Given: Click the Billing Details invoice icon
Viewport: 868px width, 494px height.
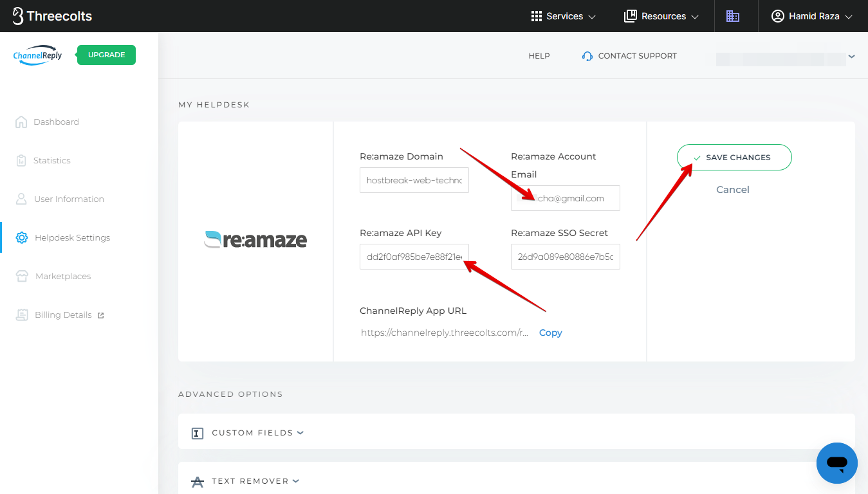Looking at the screenshot, I should (23, 315).
